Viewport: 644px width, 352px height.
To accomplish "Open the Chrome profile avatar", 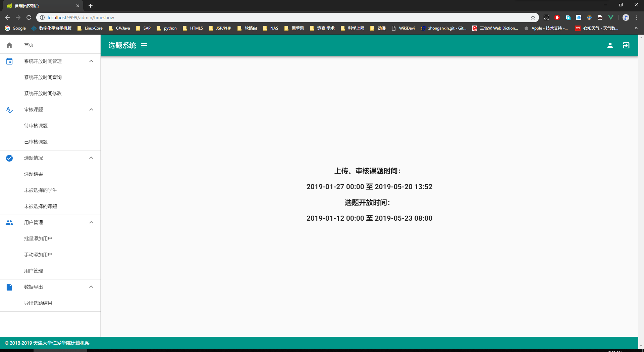I will (626, 17).
